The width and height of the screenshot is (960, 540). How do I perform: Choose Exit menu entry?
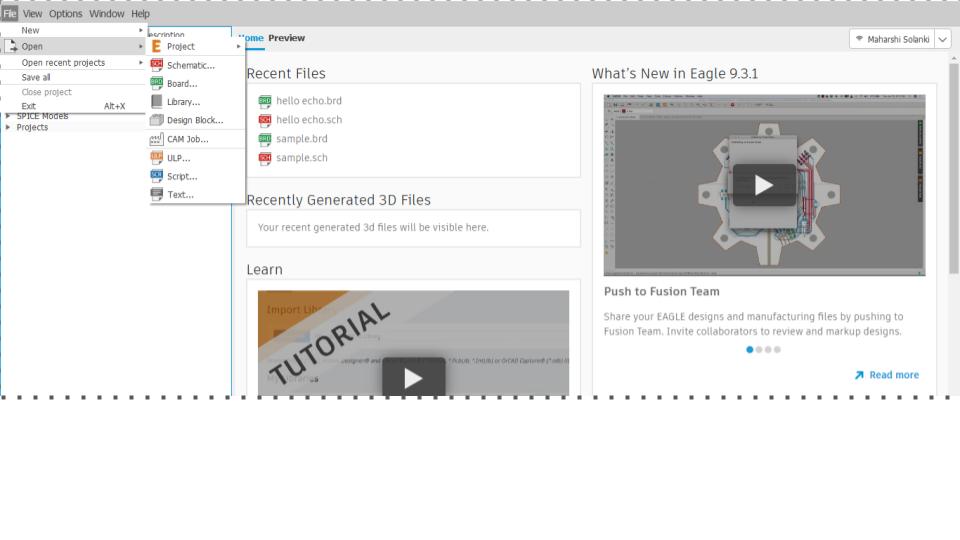click(x=73, y=106)
